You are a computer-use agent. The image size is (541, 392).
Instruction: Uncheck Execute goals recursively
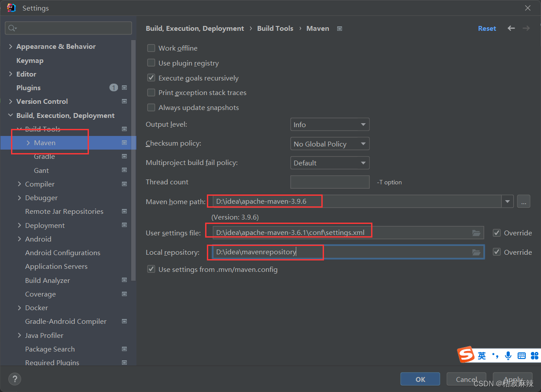click(x=151, y=78)
